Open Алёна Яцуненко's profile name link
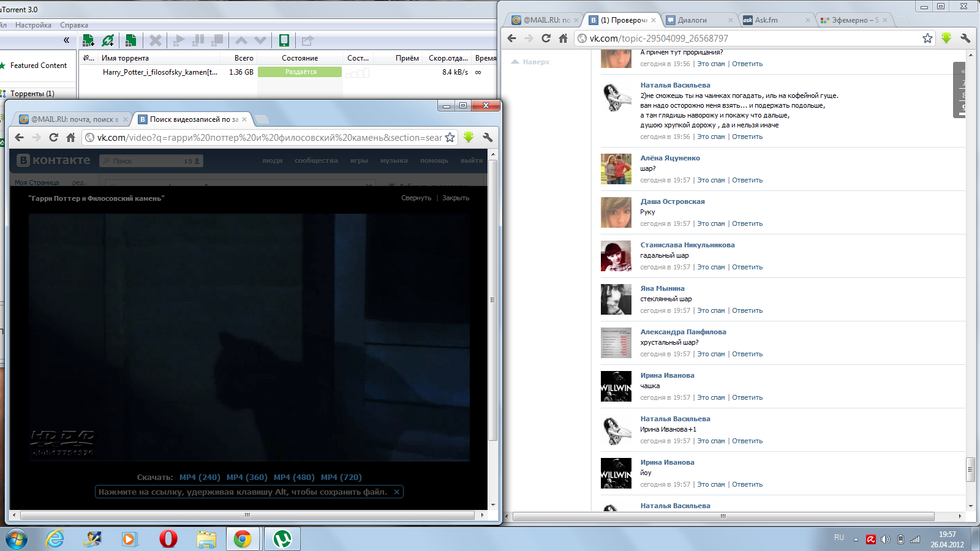 click(x=670, y=158)
